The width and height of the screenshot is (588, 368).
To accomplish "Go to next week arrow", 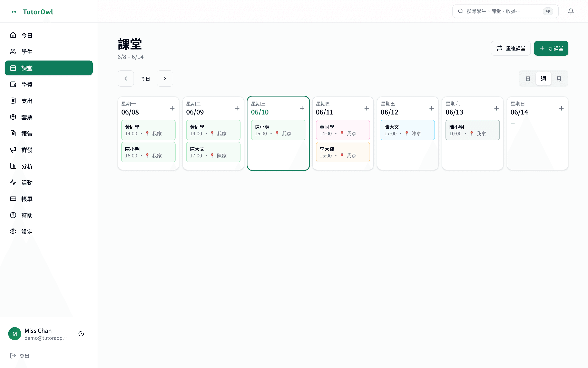I will pyautogui.click(x=165, y=79).
